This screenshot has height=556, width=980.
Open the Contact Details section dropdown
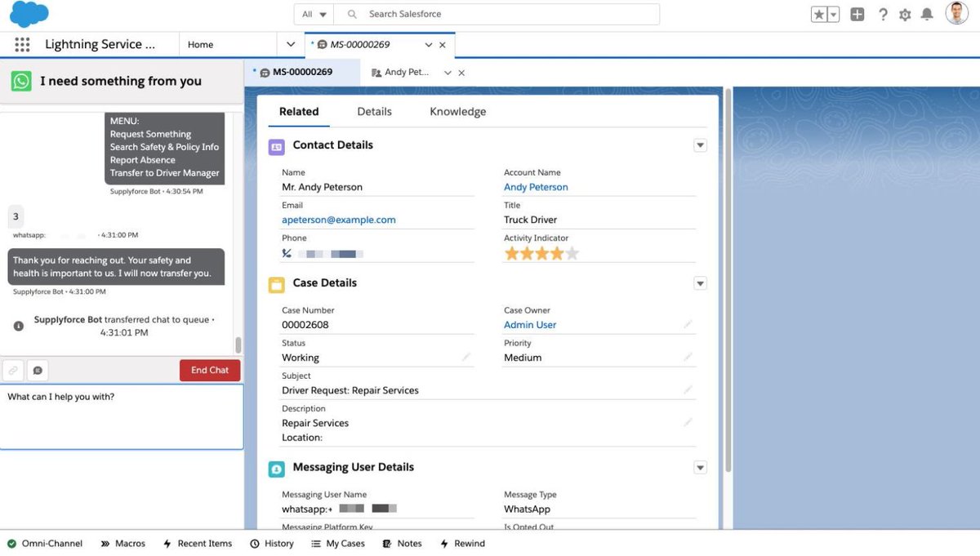pos(700,145)
